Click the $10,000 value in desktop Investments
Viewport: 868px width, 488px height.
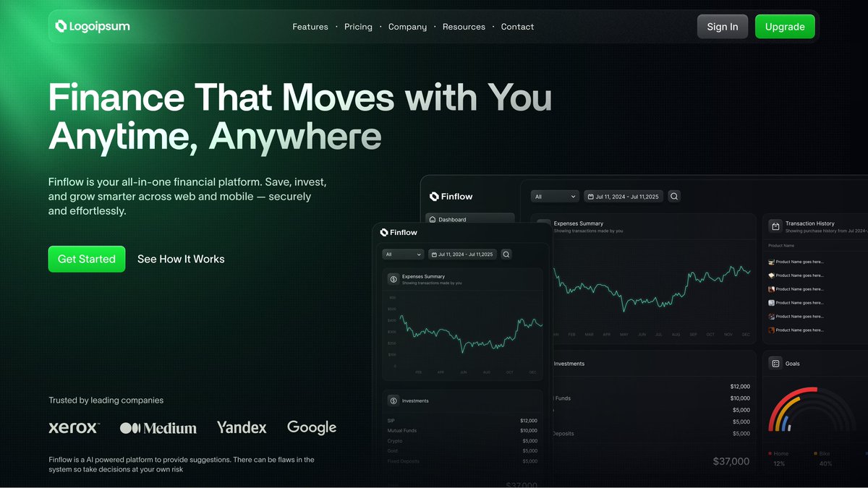tap(740, 398)
